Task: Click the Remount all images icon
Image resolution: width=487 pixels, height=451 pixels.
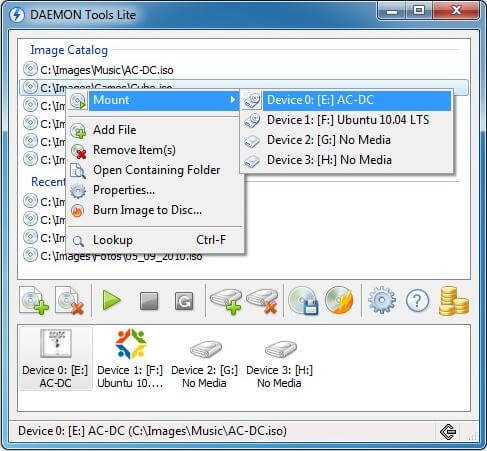Action: (184, 301)
